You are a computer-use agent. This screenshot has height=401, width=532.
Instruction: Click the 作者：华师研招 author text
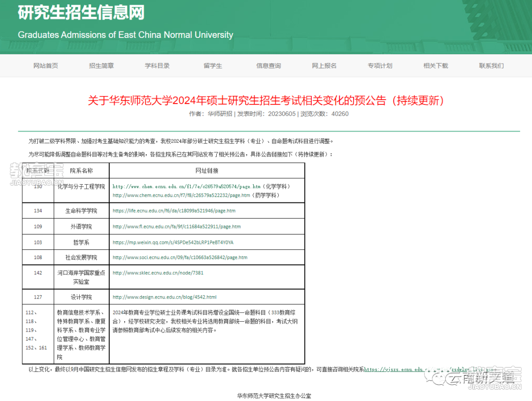pos(211,114)
